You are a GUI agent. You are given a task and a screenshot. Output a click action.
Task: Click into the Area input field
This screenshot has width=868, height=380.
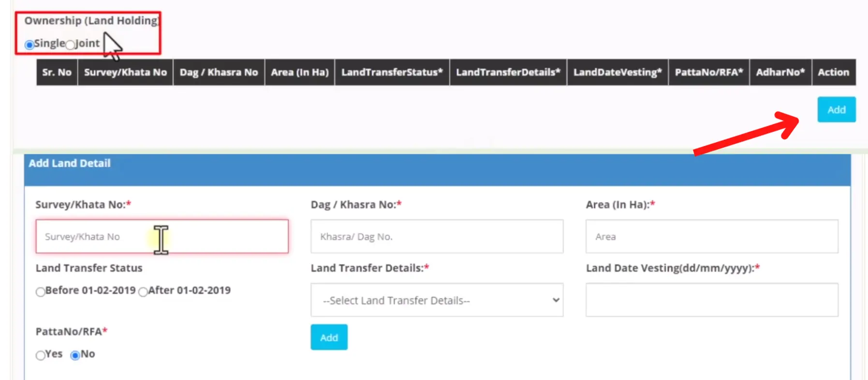(711, 237)
